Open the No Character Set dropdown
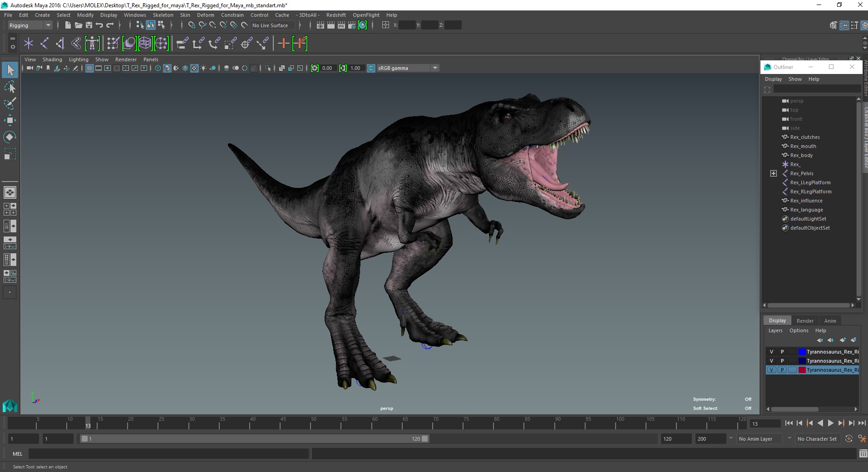Image resolution: width=868 pixels, height=472 pixels. pyautogui.click(x=817, y=439)
